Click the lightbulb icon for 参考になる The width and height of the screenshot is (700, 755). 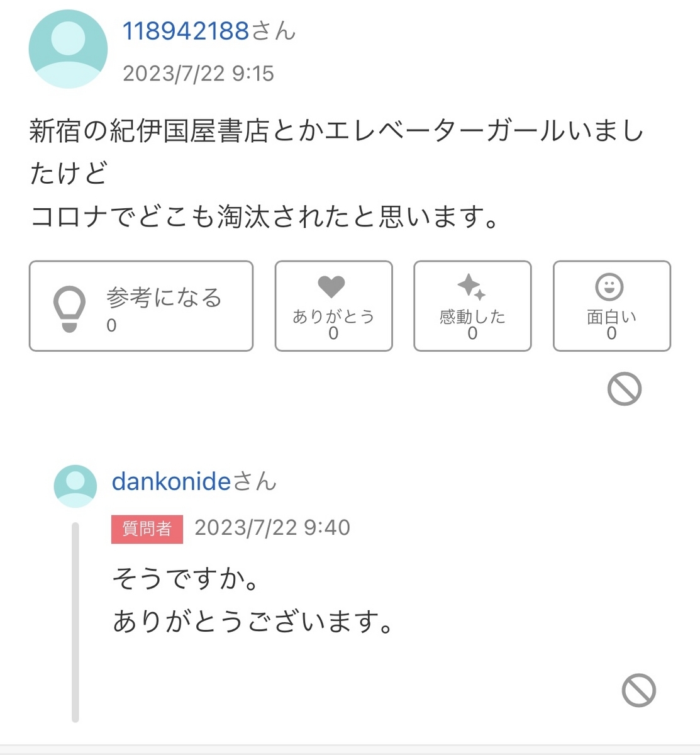pos(69,308)
